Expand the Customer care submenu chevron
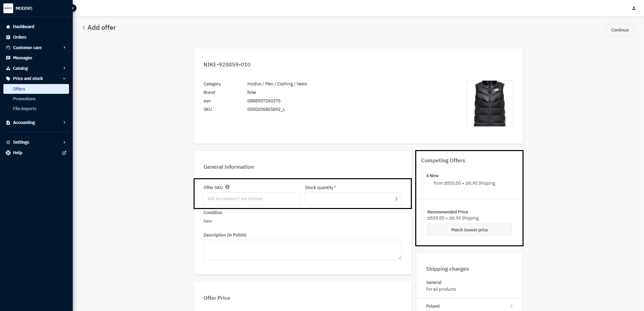This screenshot has width=644, height=311. click(64, 48)
